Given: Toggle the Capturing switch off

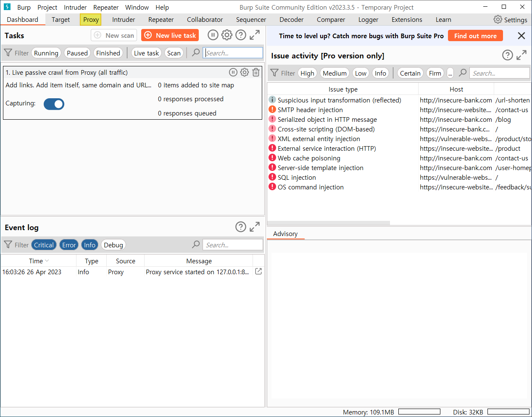Looking at the screenshot, I should pyautogui.click(x=54, y=104).
